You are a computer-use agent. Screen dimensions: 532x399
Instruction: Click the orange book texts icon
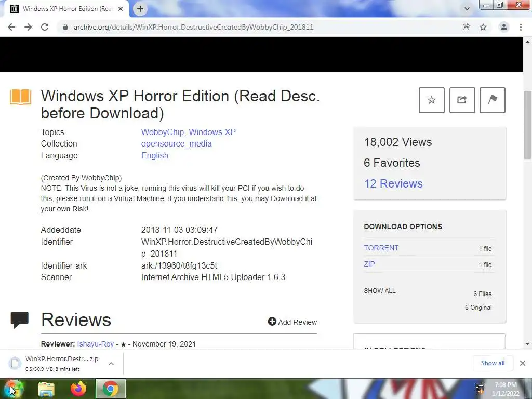pos(21,97)
